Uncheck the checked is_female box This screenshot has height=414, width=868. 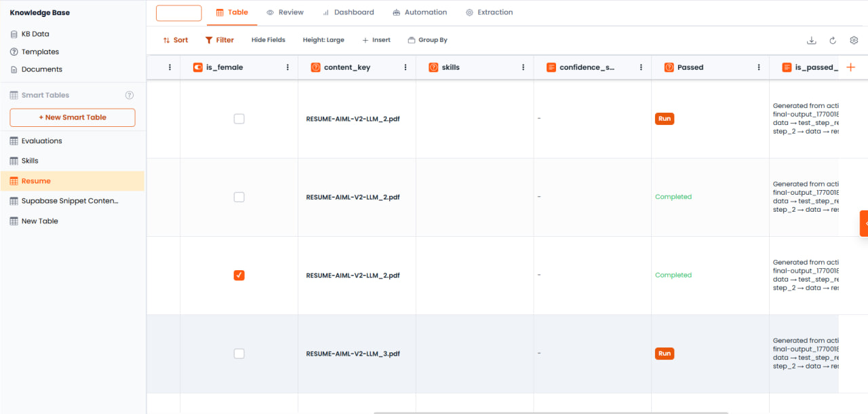tap(239, 275)
